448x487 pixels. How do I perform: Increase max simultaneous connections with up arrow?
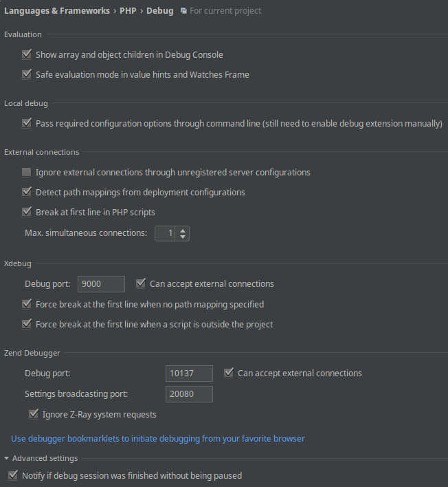click(182, 230)
